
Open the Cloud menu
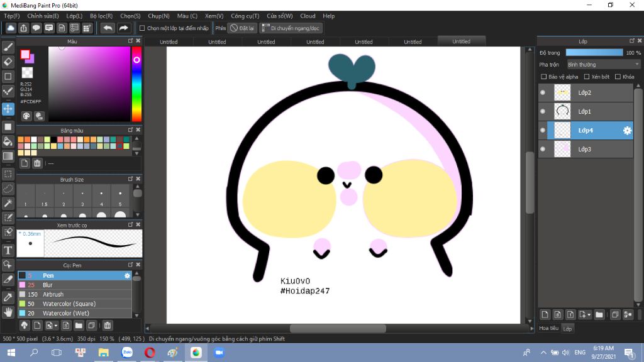click(x=308, y=16)
